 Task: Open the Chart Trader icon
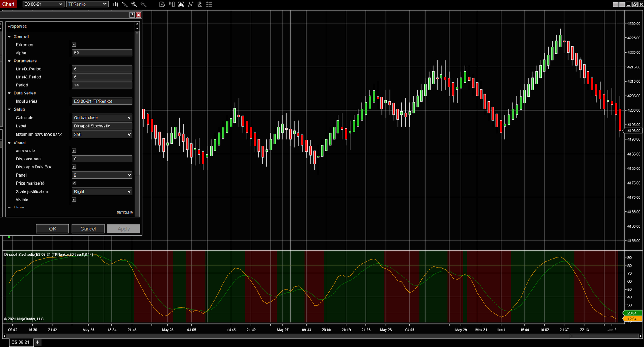(x=171, y=4)
